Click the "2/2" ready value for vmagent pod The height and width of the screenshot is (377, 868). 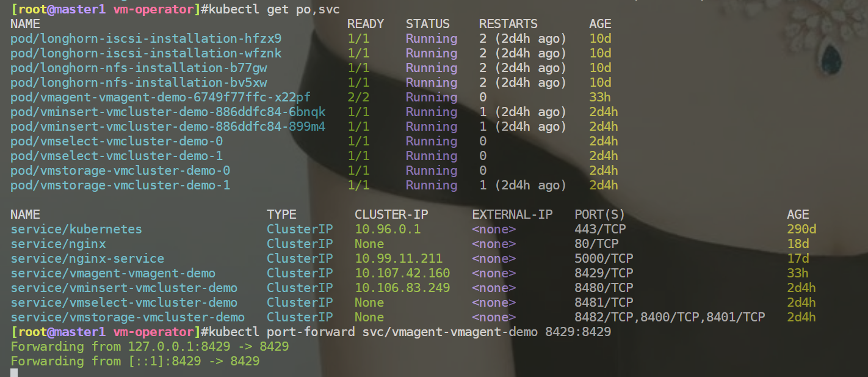(x=358, y=97)
